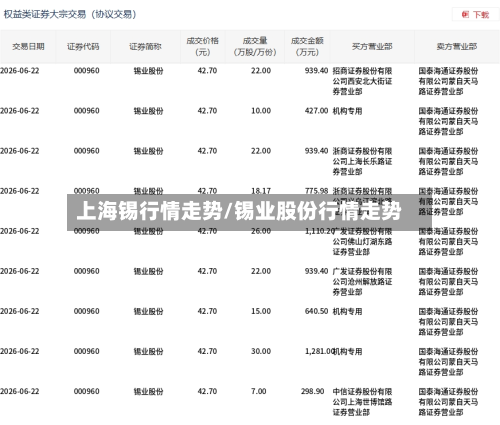The width and height of the screenshot is (500, 425).
Task: Select the 7.00 volume cell
Action: [259, 391]
